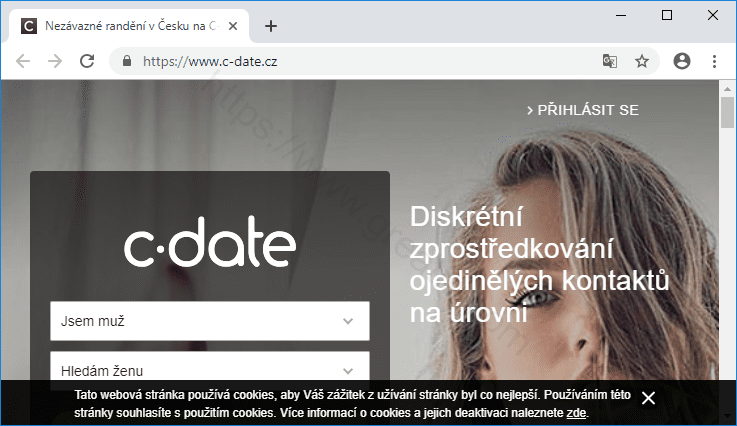Screen dimensions: 737x426
Task: Expand the "Hledám ženu" dropdown
Action: 210,369
